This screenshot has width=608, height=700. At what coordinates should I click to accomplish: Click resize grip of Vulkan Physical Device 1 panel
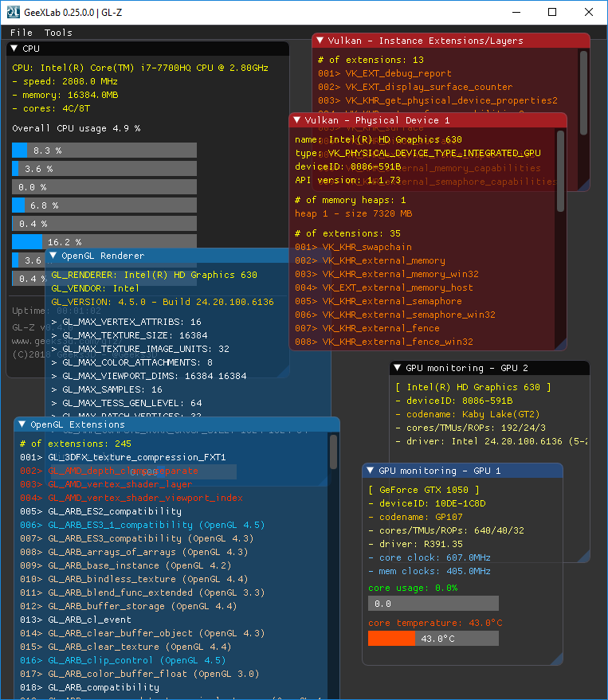[561, 345]
